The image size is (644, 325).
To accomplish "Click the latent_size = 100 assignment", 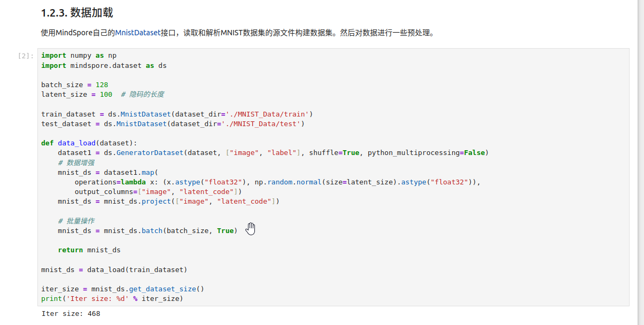I will coord(76,95).
